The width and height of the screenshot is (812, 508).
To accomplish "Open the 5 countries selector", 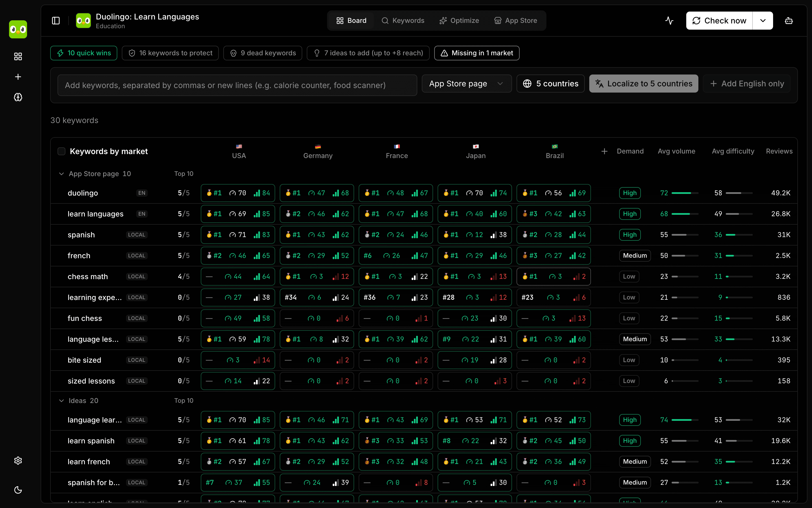I will (x=550, y=83).
